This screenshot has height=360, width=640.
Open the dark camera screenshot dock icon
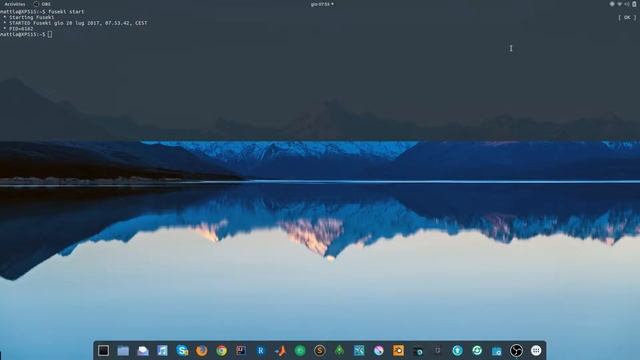[x=418, y=350]
